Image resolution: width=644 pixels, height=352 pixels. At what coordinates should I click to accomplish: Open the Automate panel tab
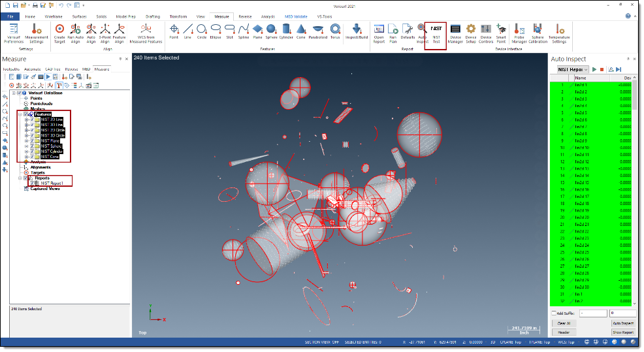(33, 69)
